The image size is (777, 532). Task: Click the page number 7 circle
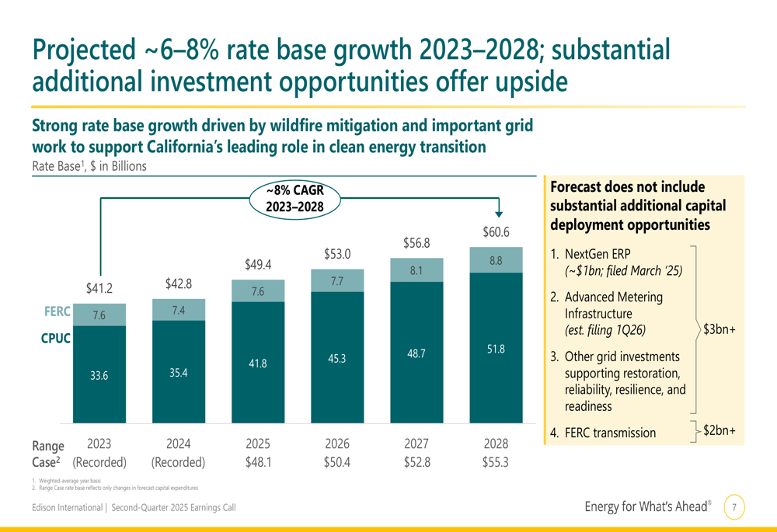click(x=734, y=506)
